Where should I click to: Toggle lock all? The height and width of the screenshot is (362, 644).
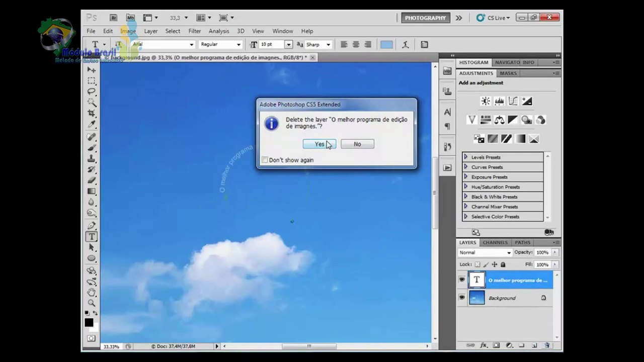(503, 264)
